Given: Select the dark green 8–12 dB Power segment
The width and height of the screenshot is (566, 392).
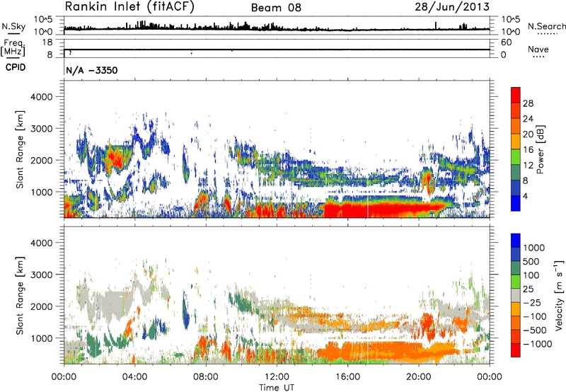Looking at the screenshot, I should click(516, 172).
